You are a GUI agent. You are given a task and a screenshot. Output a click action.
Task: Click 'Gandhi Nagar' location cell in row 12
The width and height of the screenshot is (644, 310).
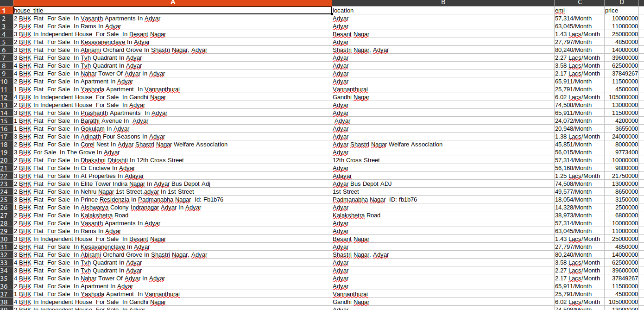pos(443,97)
